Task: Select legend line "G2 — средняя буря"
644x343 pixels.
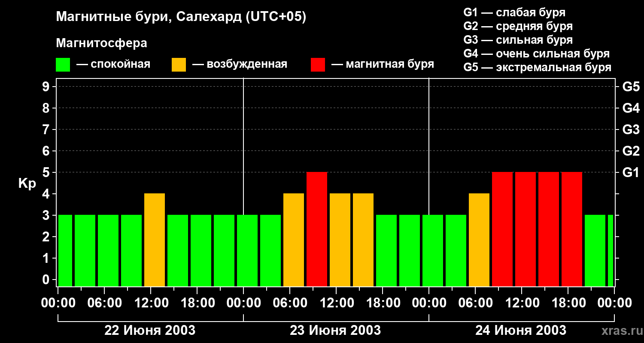Action: pos(518,26)
